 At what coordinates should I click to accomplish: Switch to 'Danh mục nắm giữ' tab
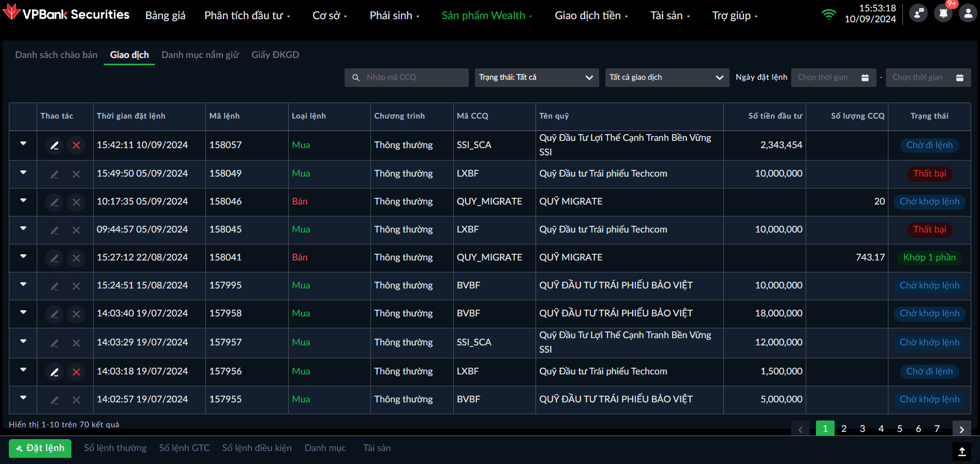tap(200, 55)
